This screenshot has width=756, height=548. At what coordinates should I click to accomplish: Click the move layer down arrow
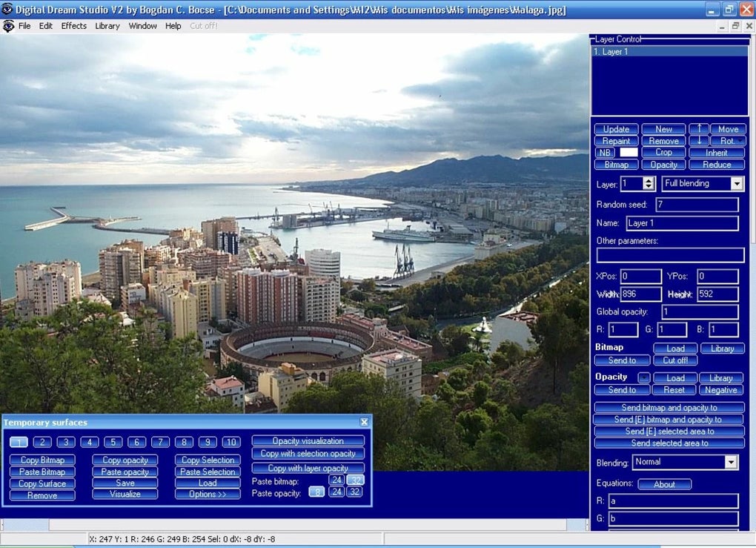[x=699, y=140]
